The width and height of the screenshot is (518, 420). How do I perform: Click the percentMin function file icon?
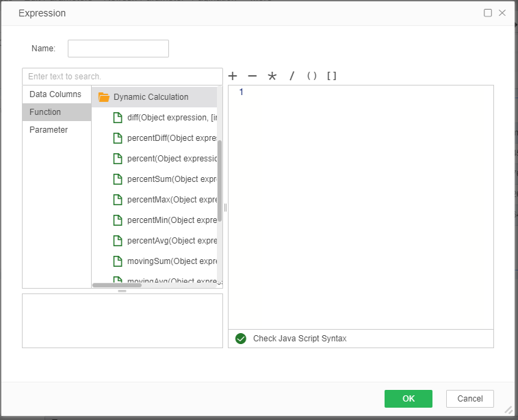[x=118, y=220]
